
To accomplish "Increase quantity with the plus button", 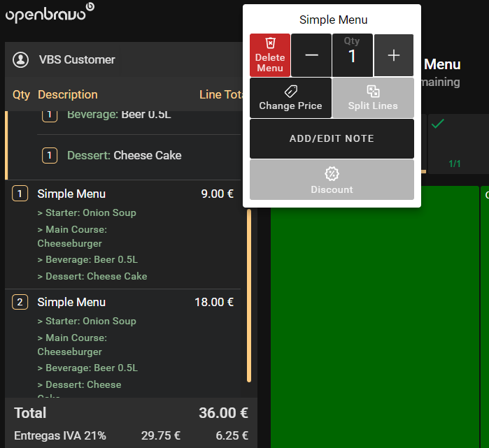I will [394, 55].
